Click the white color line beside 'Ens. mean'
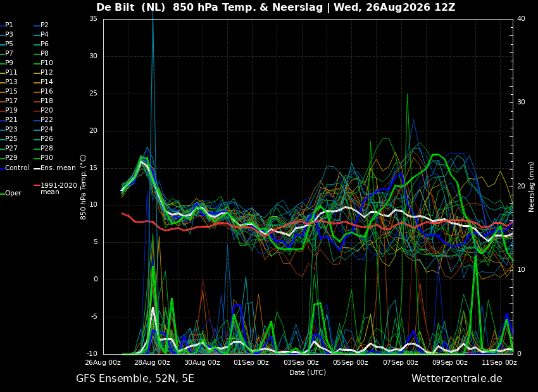 (37, 168)
